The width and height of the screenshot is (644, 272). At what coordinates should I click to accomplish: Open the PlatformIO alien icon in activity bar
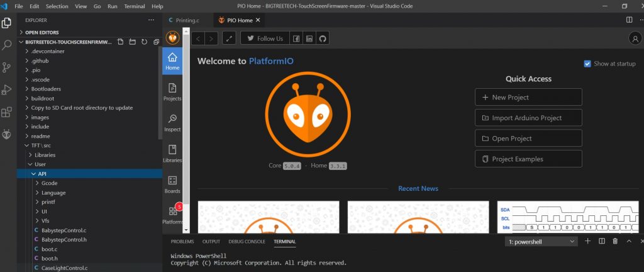[x=6, y=134]
